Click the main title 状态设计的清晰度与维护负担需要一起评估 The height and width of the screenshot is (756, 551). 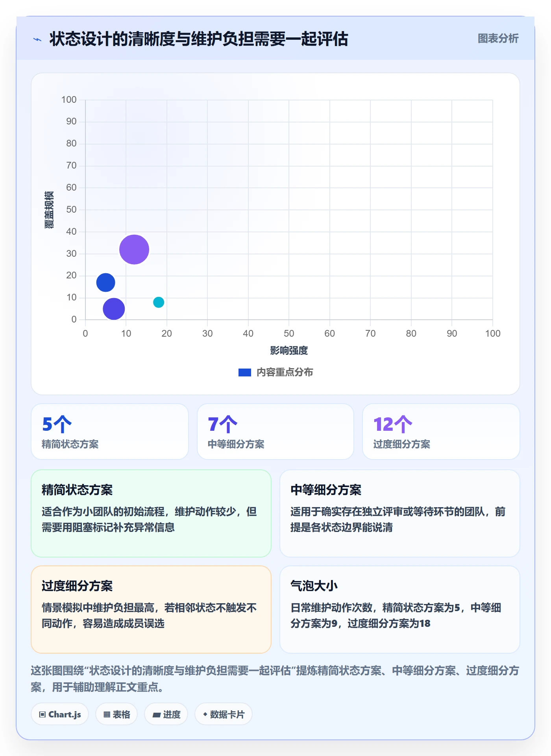(x=199, y=39)
